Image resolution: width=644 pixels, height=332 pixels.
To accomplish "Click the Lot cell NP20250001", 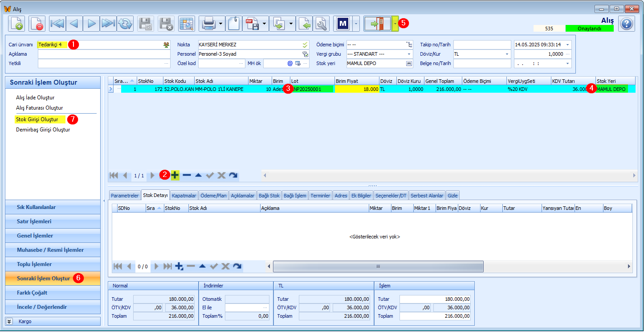I will tap(312, 89).
